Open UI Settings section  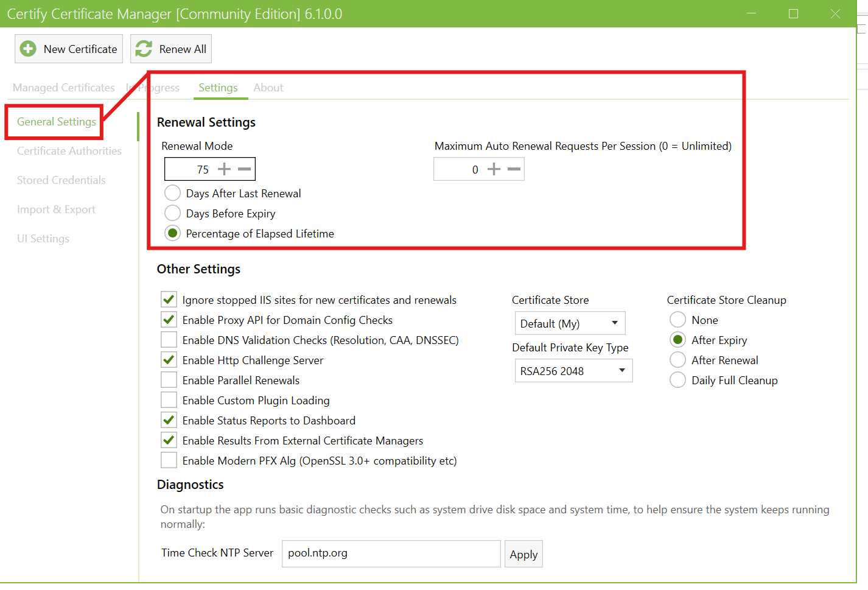coord(43,239)
